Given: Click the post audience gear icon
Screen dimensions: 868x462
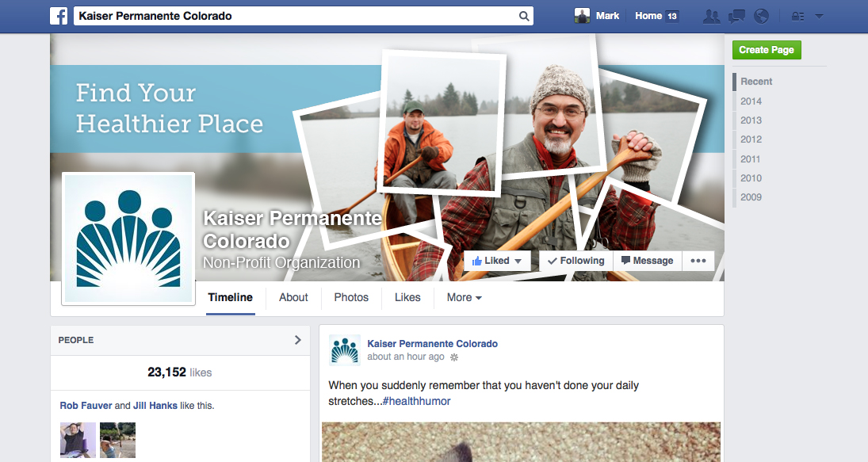Looking at the screenshot, I should coord(454,357).
